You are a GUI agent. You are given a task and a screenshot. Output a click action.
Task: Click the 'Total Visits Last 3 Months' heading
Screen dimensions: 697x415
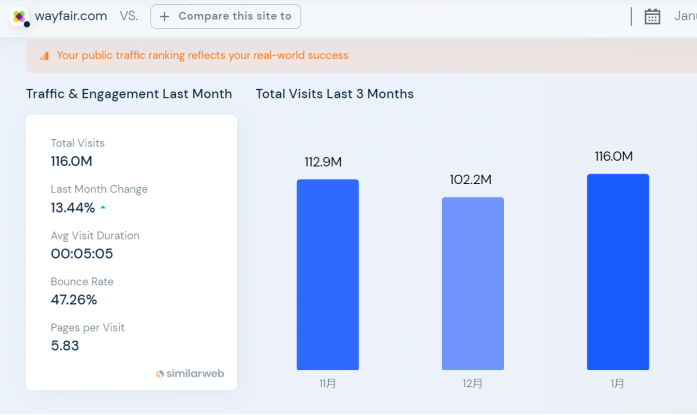point(335,94)
